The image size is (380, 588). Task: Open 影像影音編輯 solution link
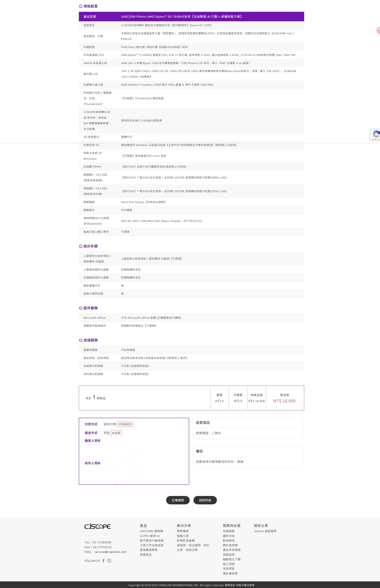186,541
